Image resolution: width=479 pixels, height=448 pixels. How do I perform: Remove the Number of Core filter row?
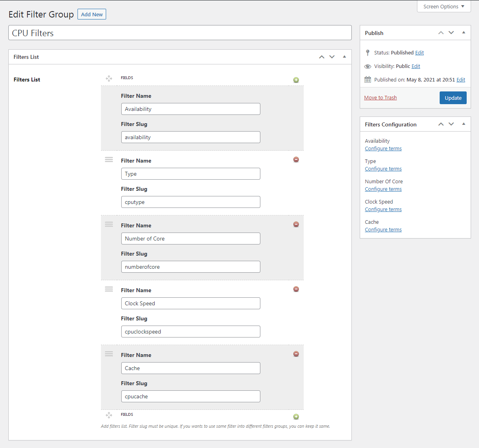[x=296, y=224]
